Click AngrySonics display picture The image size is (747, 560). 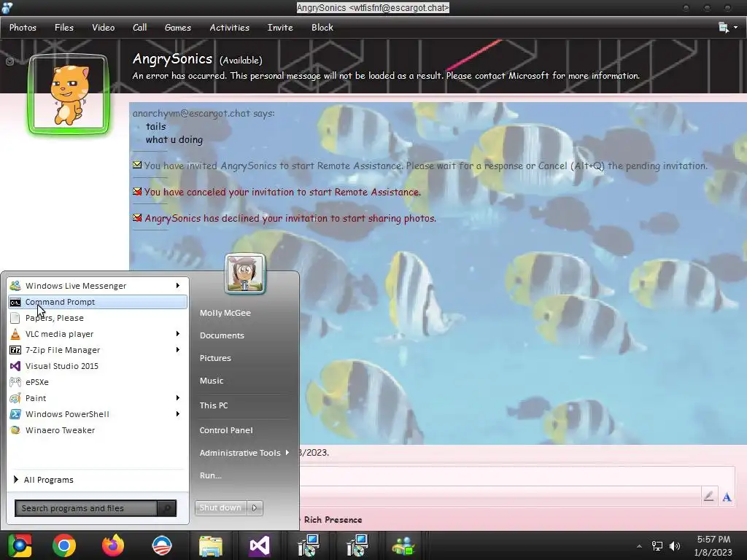click(69, 94)
